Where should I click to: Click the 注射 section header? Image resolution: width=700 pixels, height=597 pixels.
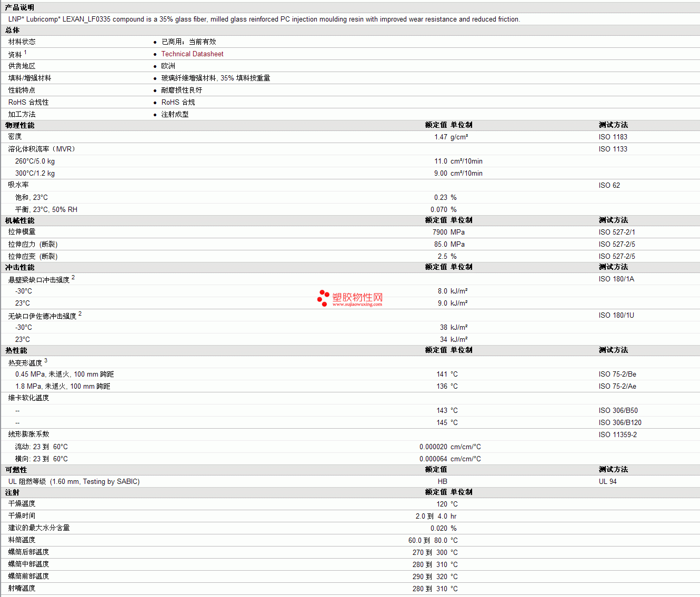[x=12, y=492]
